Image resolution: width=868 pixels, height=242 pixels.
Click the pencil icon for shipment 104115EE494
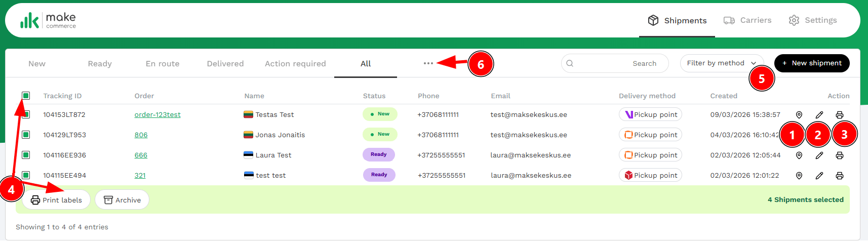point(819,176)
